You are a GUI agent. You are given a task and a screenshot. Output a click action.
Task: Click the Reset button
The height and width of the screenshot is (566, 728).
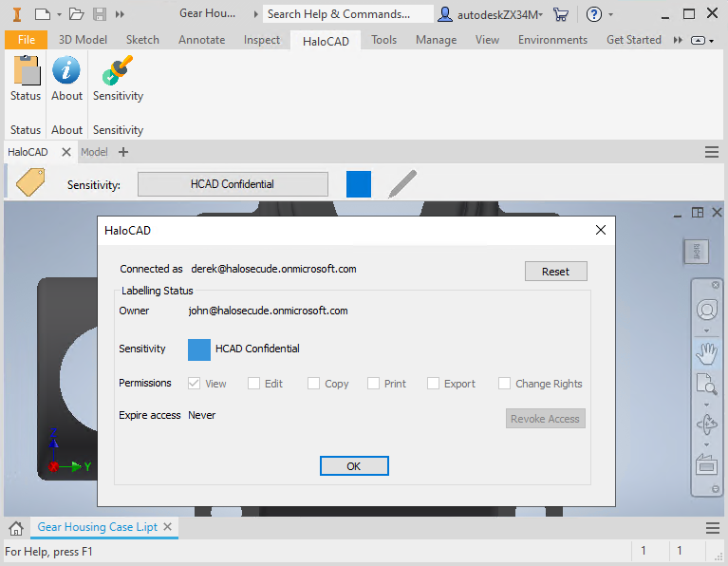point(555,272)
